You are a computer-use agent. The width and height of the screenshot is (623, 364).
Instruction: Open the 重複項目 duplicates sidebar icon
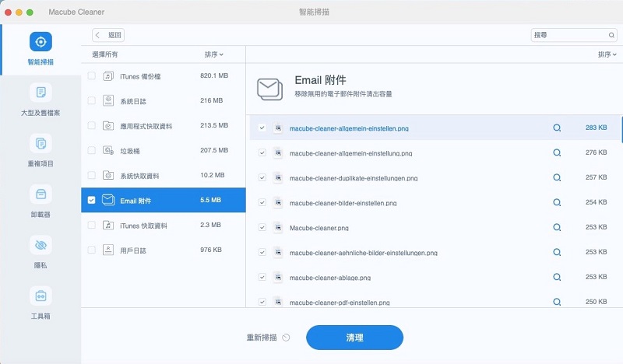pyautogui.click(x=40, y=143)
